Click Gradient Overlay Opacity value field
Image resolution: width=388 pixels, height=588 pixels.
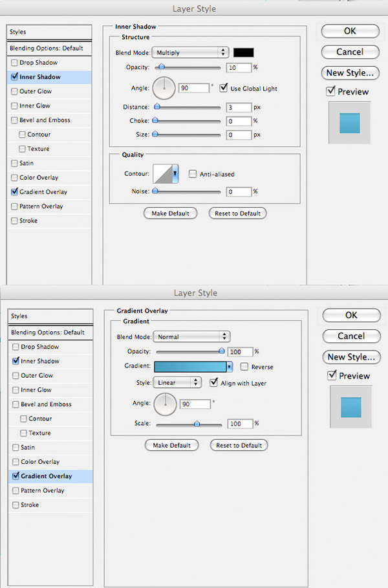pos(241,352)
